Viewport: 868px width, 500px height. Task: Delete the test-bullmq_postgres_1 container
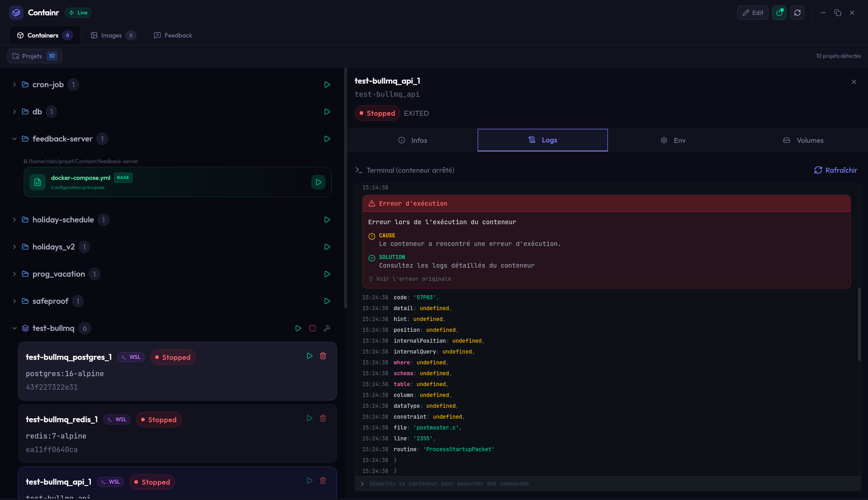click(x=323, y=356)
